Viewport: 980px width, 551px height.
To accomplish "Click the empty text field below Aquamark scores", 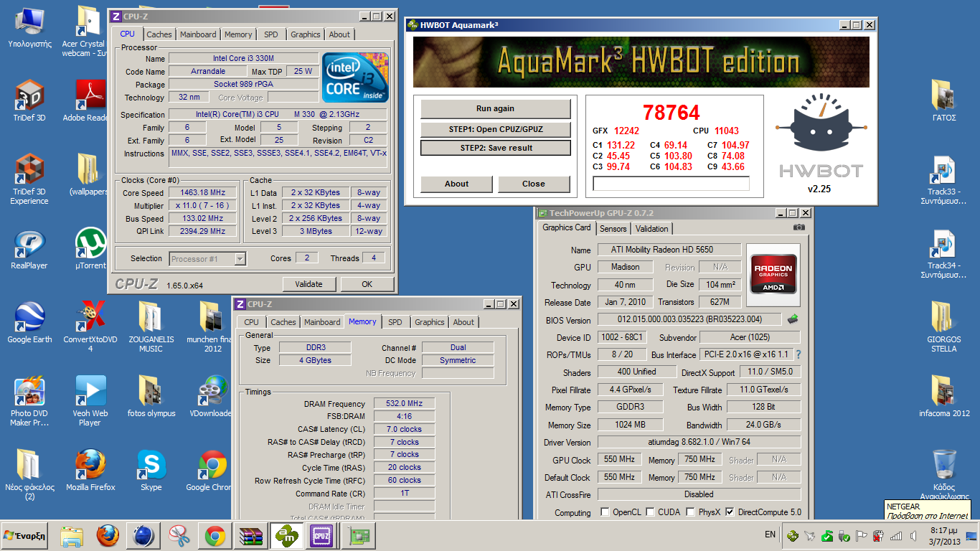I will point(671,184).
